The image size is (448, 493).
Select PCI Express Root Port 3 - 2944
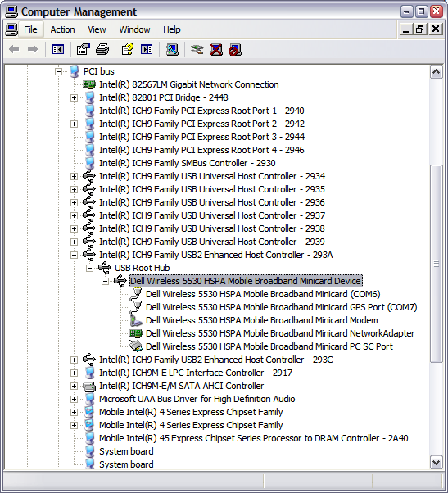point(201,137)
